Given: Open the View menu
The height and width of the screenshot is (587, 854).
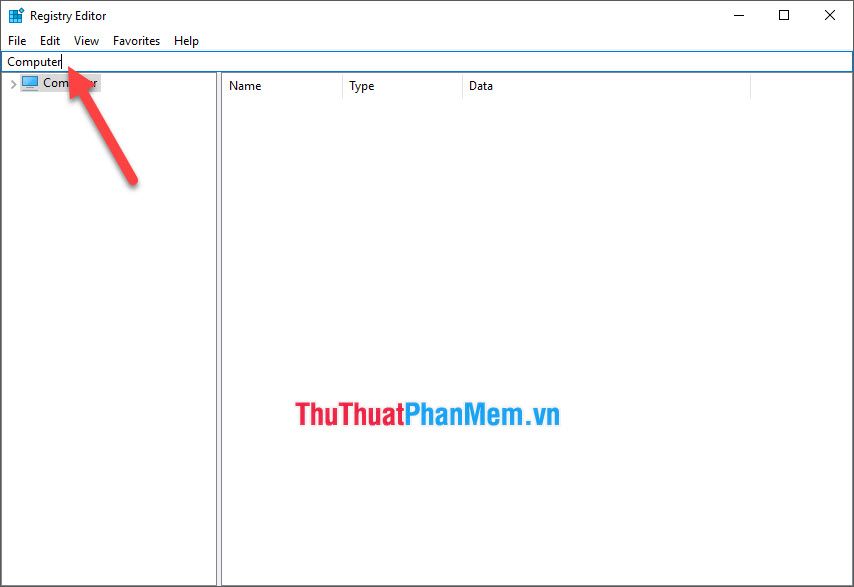Looking at the screenshot, I should tap(86, 41).
